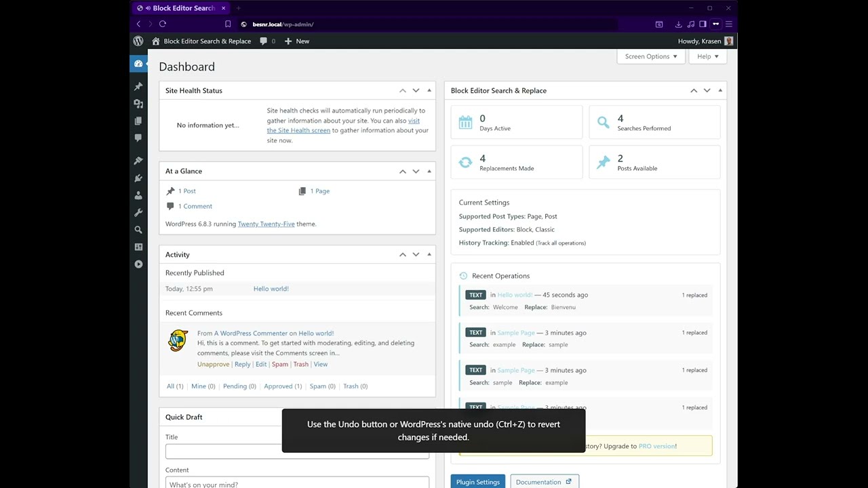Open the WordPress logo menu in admin bar
This screenshot has width=868, height=488.
[x=138, y=41]
